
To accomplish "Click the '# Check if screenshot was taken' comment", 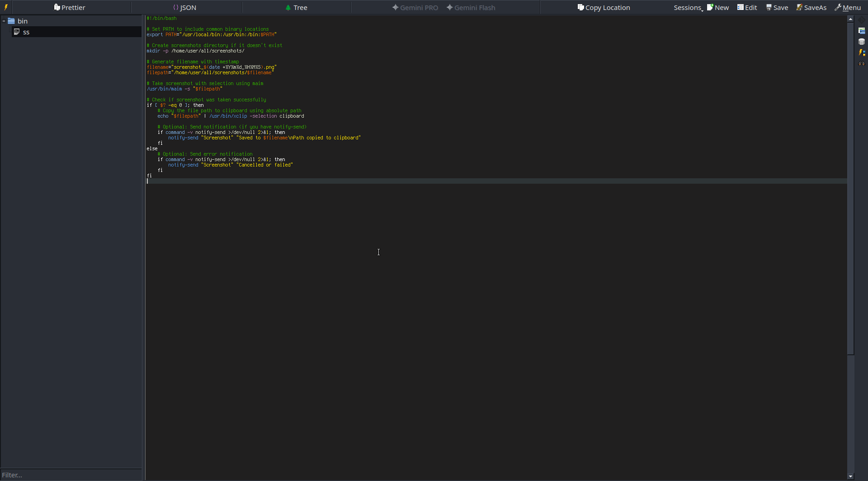I will pyautogui.click(x=206, y=100).
